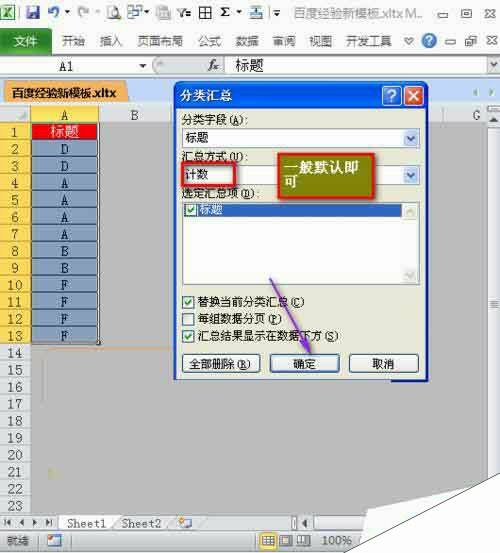500x553 pixels.
Task: Open Excel Help question mark icon
Action: pyautogui.click(x=429, y=41)
